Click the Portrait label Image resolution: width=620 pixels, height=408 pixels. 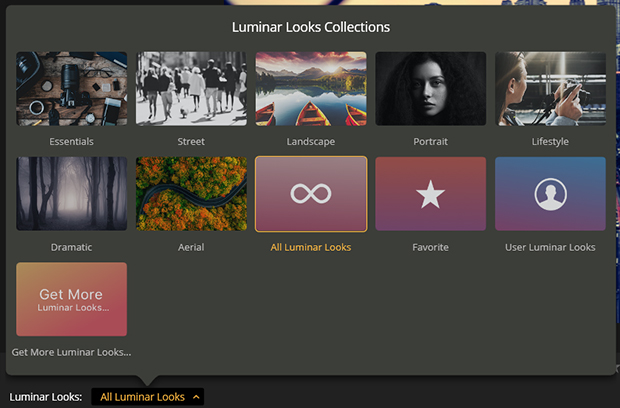pos(431,142)
